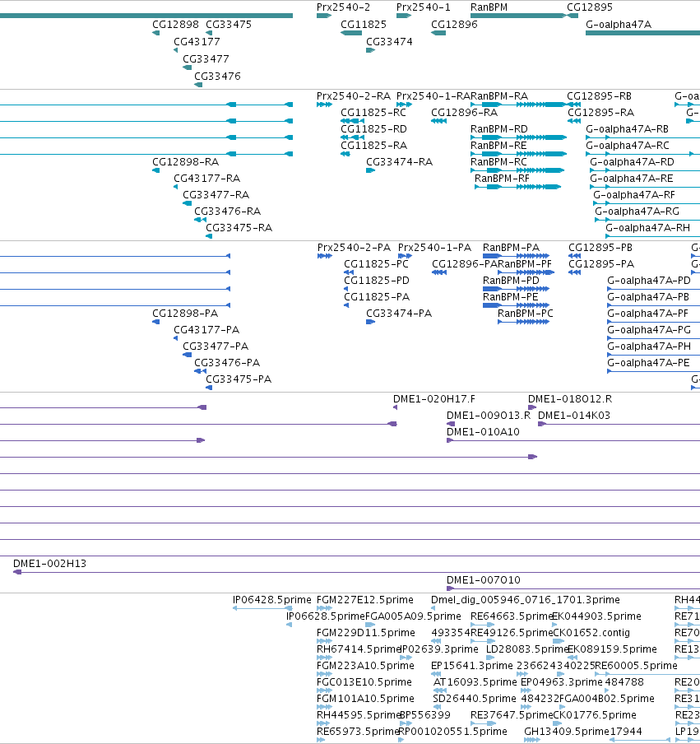Image resolution: width=700 pixels, height=744 pixels.
Task: Open EST label "FGM223A10.5prime"
Action: click(365, 666)
